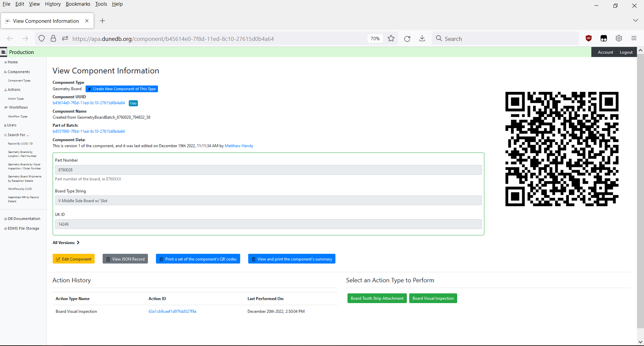Open the View menu

click(x=35, y=4)
